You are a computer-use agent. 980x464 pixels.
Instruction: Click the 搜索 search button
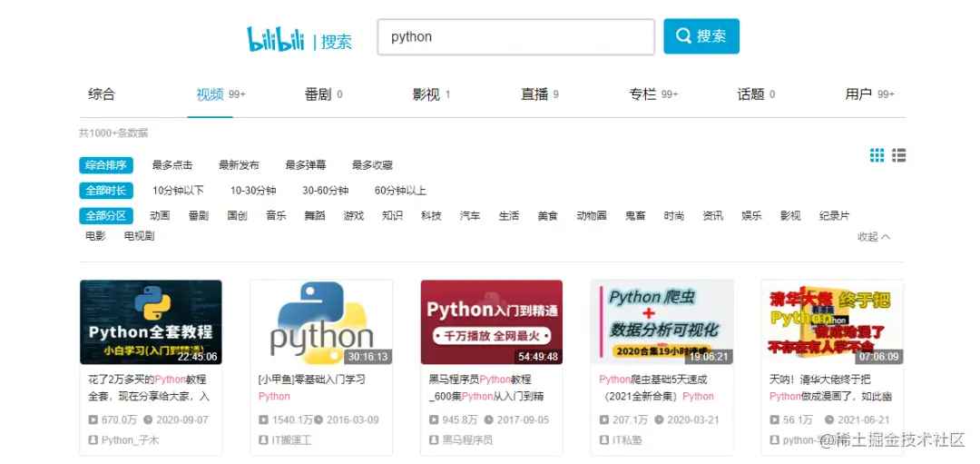coord(701,36)
